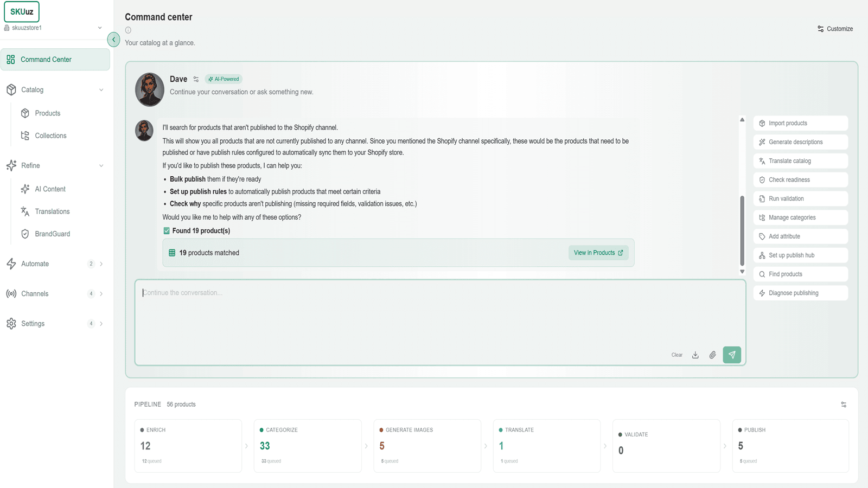
Task: Click the chat scrollbar up arrow
Action: [742, 120]
